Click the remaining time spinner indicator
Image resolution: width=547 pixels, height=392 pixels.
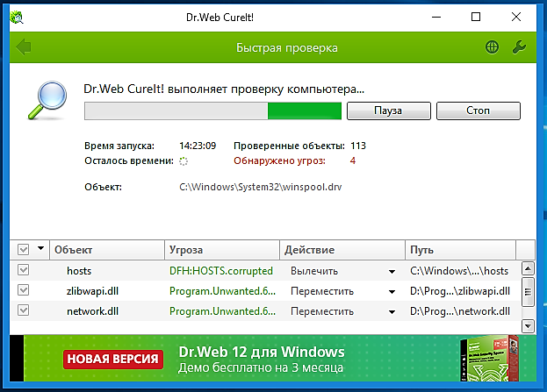[184, 161]
